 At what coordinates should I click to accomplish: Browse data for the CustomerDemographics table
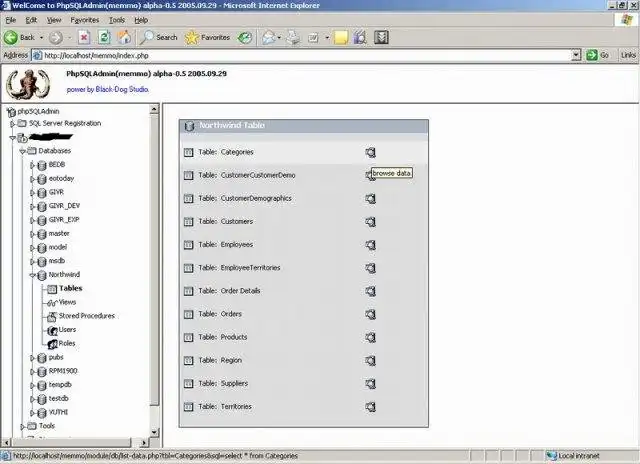(370, 199)
